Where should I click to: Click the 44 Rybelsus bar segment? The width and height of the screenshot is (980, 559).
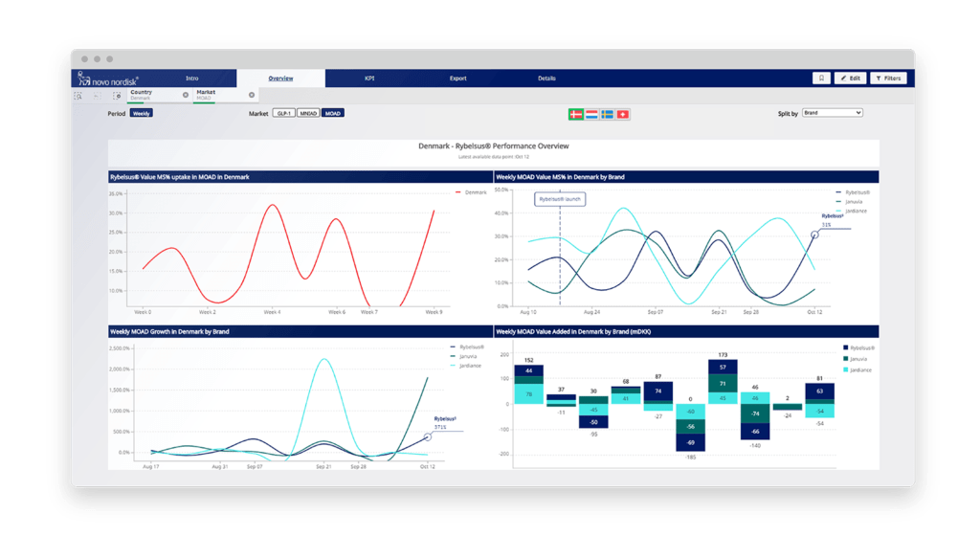point(528,370)
